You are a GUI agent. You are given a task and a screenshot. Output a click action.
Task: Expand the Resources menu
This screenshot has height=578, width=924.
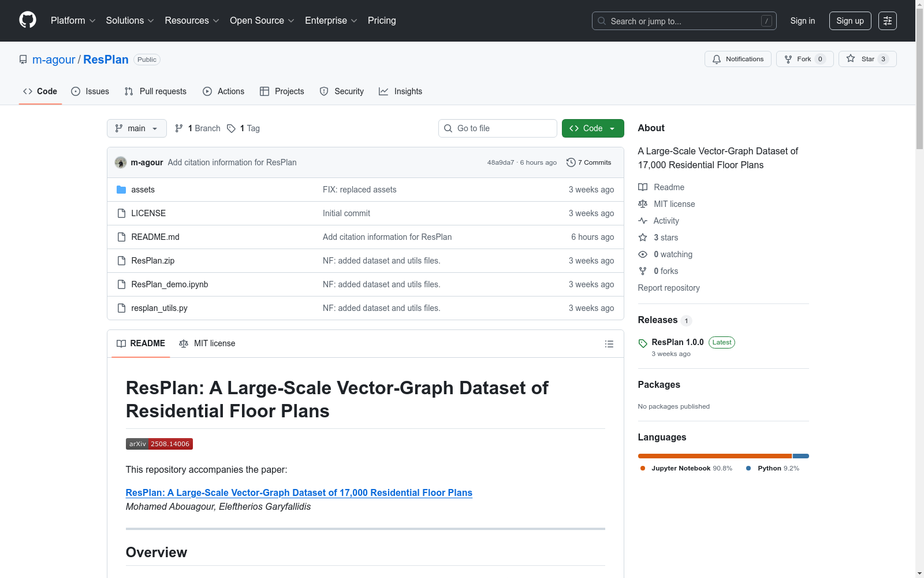(192, 21)
